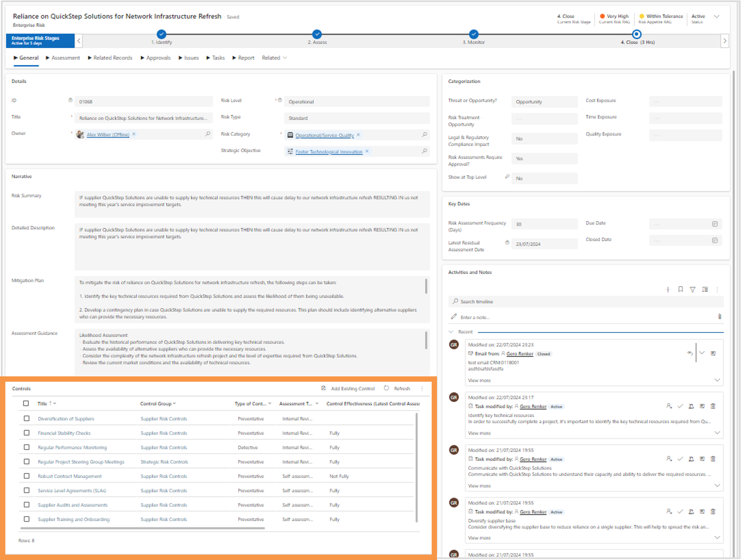Click search icon in Risk Category lookup
The height and width of the screenshot is (560, 741).
[x=425, y=135]
